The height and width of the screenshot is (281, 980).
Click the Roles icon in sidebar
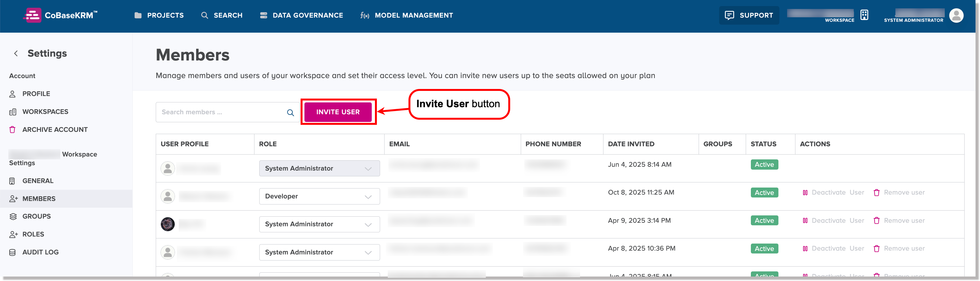[x=13, y=234]
